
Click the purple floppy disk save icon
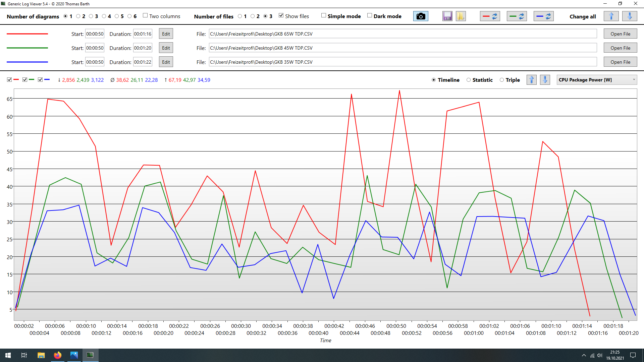pyautogui.click(x=447, y=16)
